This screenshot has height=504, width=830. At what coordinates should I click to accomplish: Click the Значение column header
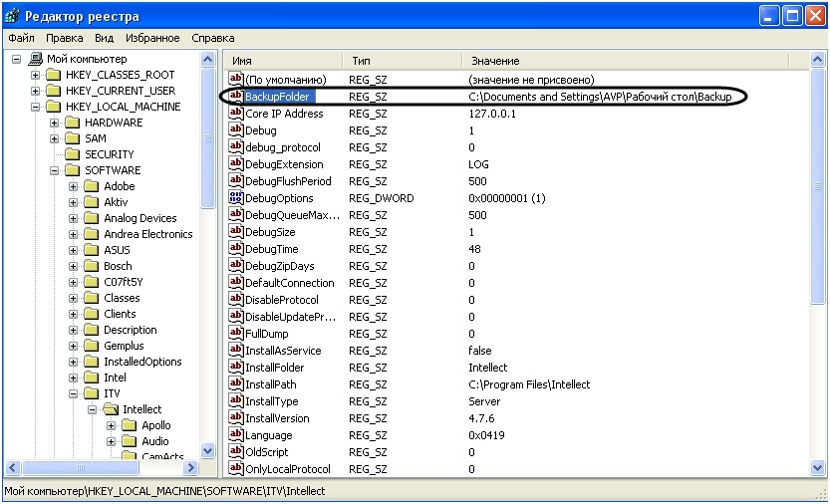[x=495, y=61]
